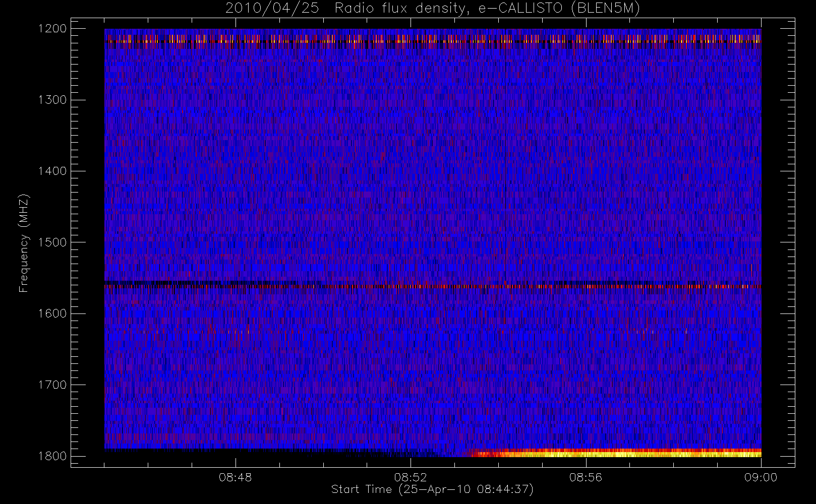Click the 1300 frequency axis label
This screenshot has height=504, width=816.
tap(52, 100)
